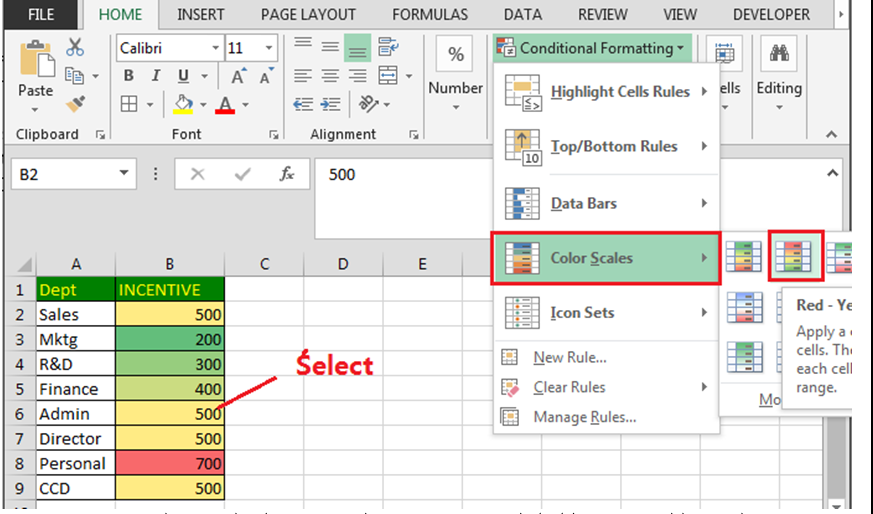This screenshot has height=514, width=873.
Task: Select cell B8 containing 700
Action: [170, 463]
